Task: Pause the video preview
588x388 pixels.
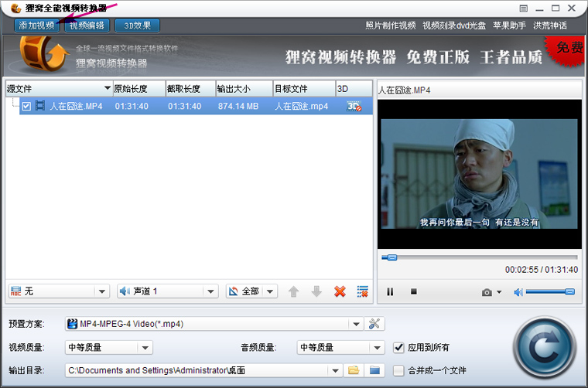Action: [390, 291]
